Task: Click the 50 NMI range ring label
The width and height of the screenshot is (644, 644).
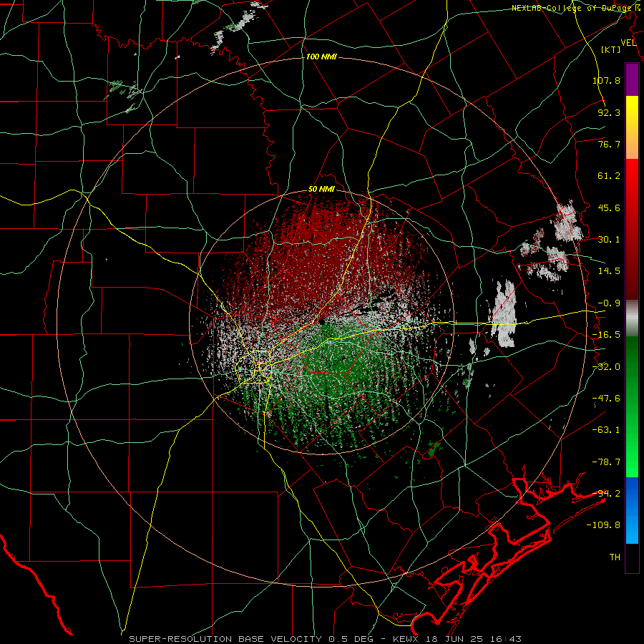Action: (321, 190)
